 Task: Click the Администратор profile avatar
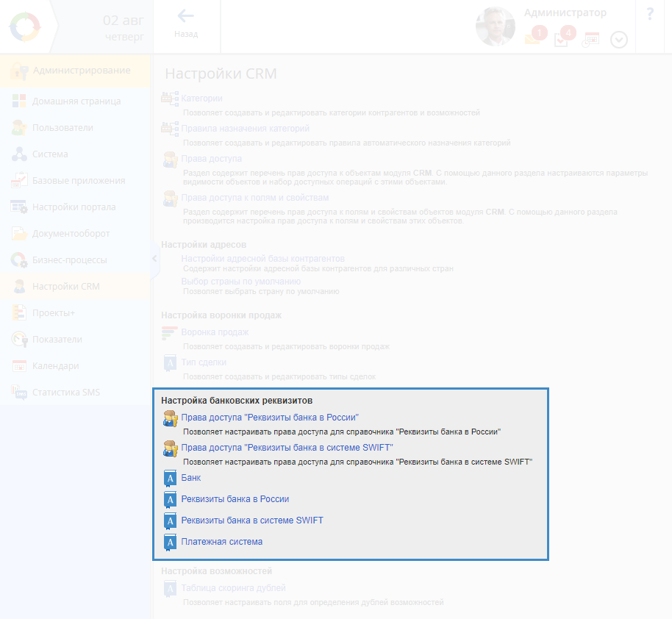495,27
